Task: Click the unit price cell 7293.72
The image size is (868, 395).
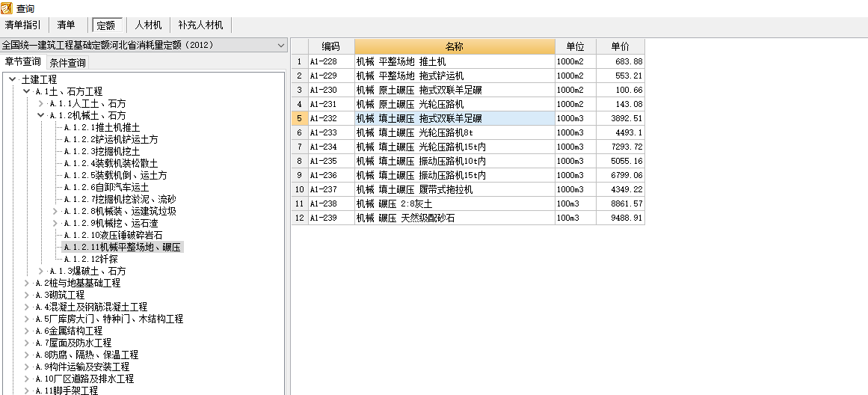Action: pyautogui.click(x=620, y=147)
